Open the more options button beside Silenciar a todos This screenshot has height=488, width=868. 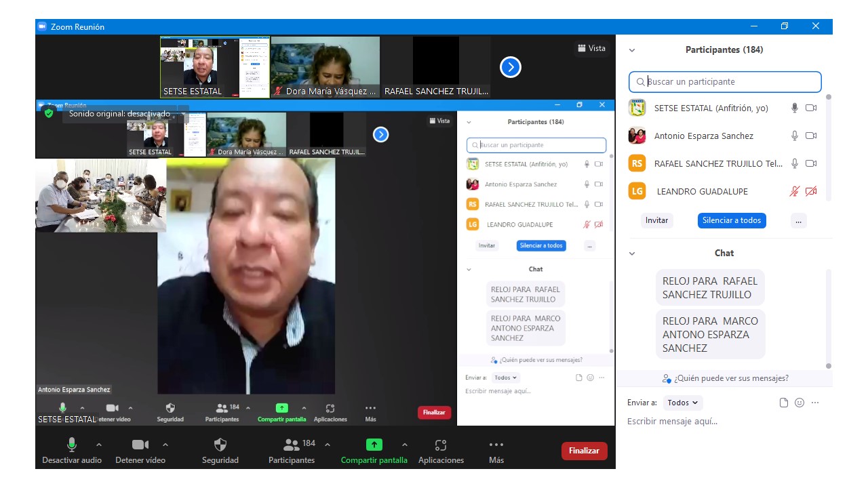(798, 220)
